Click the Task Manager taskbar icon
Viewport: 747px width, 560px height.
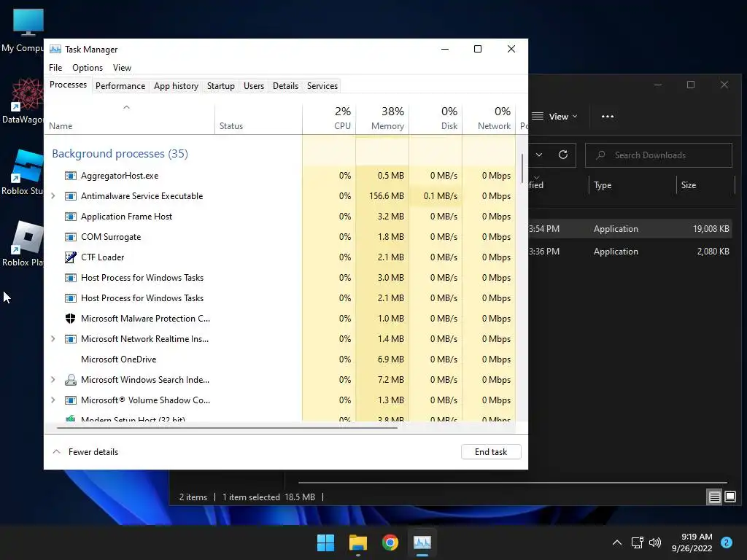422,542
